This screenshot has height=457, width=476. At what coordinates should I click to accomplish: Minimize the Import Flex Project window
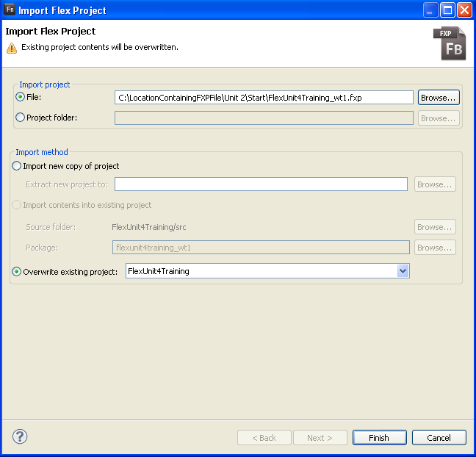click(431, 10)
